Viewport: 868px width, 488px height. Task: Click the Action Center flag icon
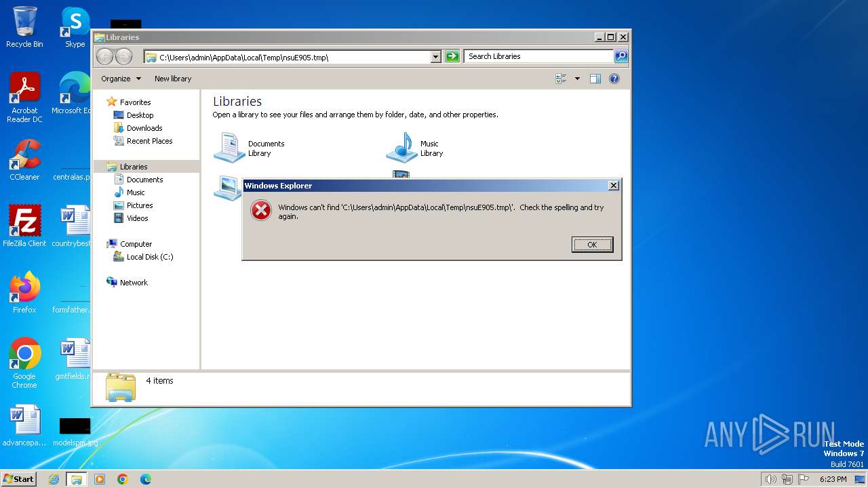(x=804, y=479)
